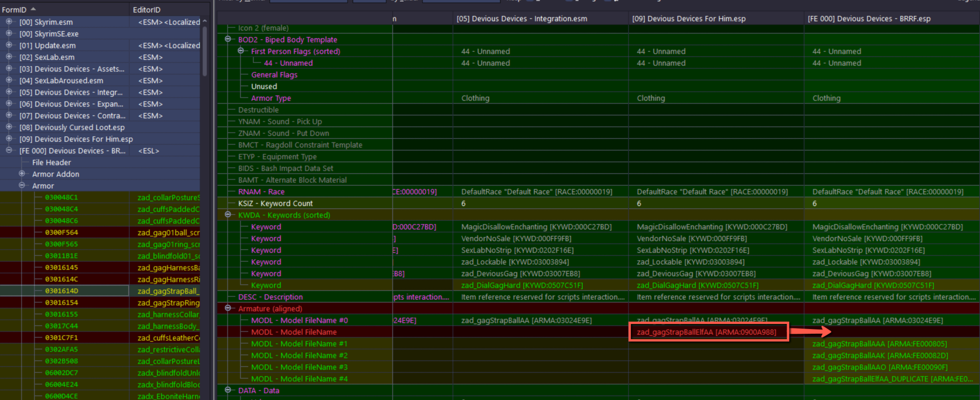Click DESC - Description row label
The height and width of the screenshot is (400, 980).
pos(270,297)
